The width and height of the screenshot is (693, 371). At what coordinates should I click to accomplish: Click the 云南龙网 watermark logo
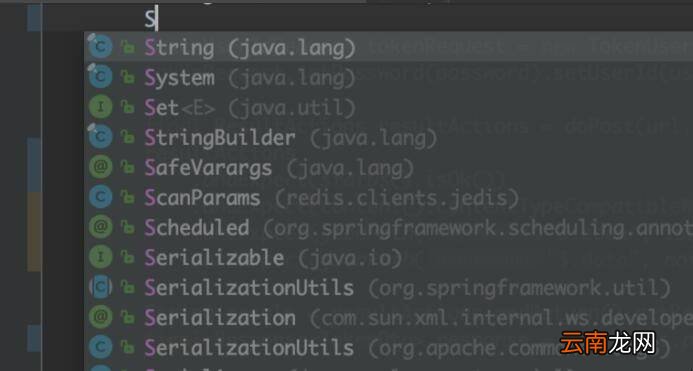click(607, 343)
